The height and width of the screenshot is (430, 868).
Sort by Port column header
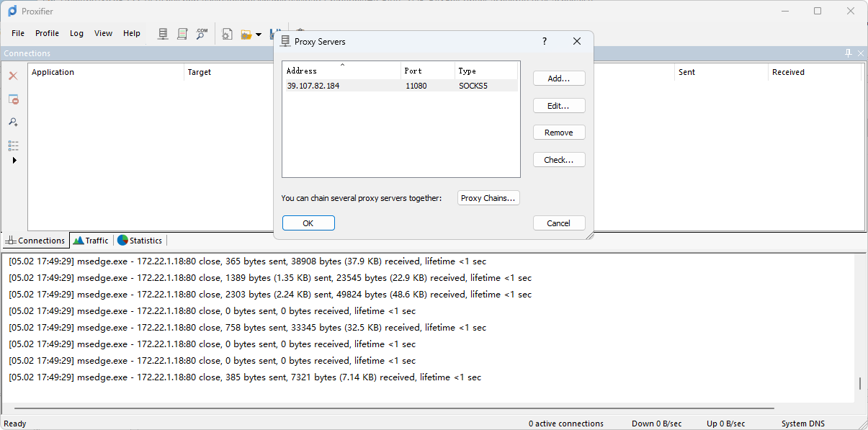(x=429, y=71)
